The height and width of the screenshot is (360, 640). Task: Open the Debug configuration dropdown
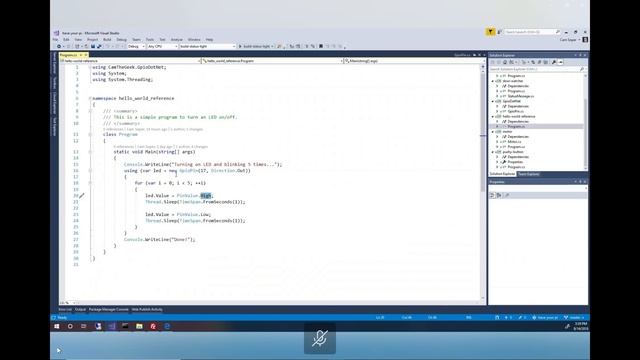[136, 47]
